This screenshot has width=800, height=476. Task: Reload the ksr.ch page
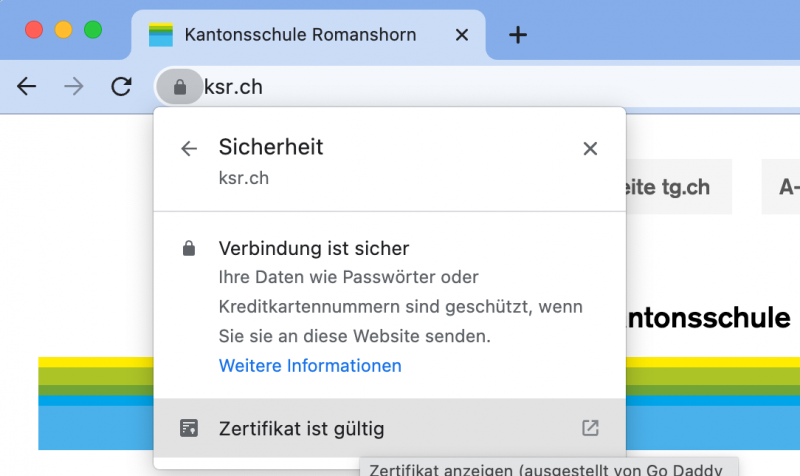121,87
